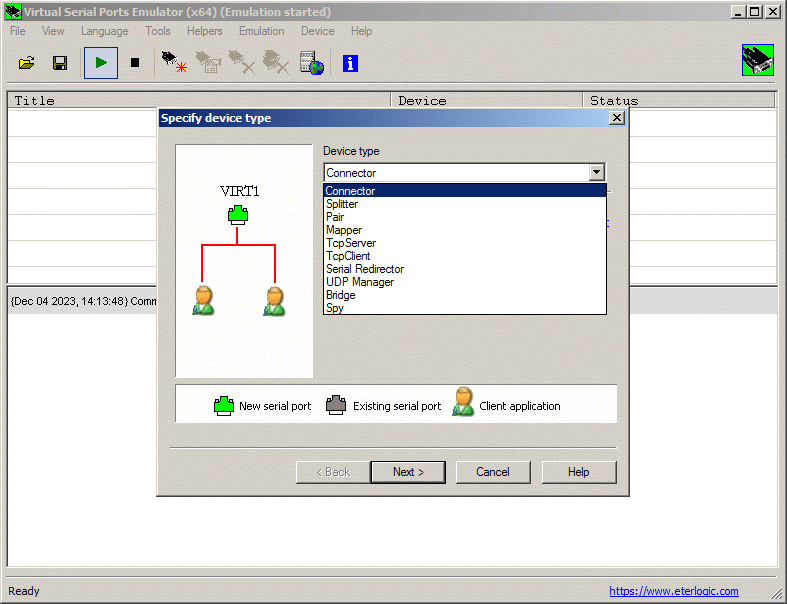787x604 pixels.
Task: Click the Status column header
Action: tap(613, 101)
